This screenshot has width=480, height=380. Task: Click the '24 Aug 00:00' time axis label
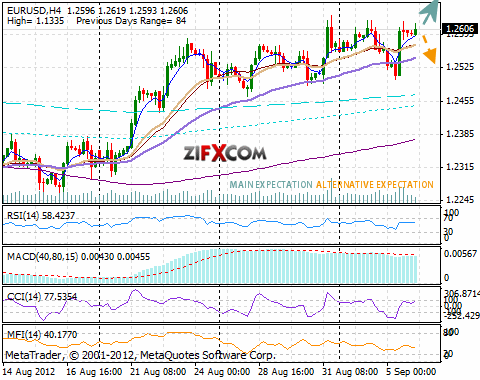click(222, 372)
